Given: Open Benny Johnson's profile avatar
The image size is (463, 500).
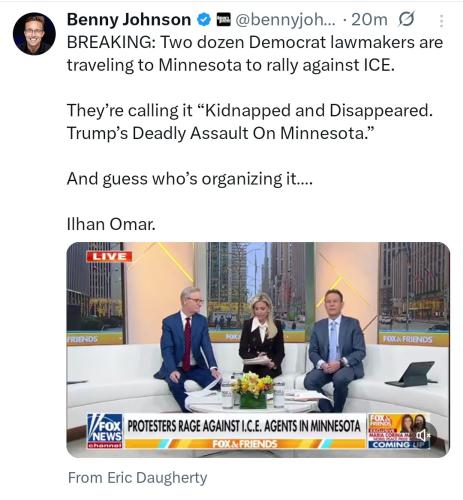Looking at the screenshot, I should point(34,34).
